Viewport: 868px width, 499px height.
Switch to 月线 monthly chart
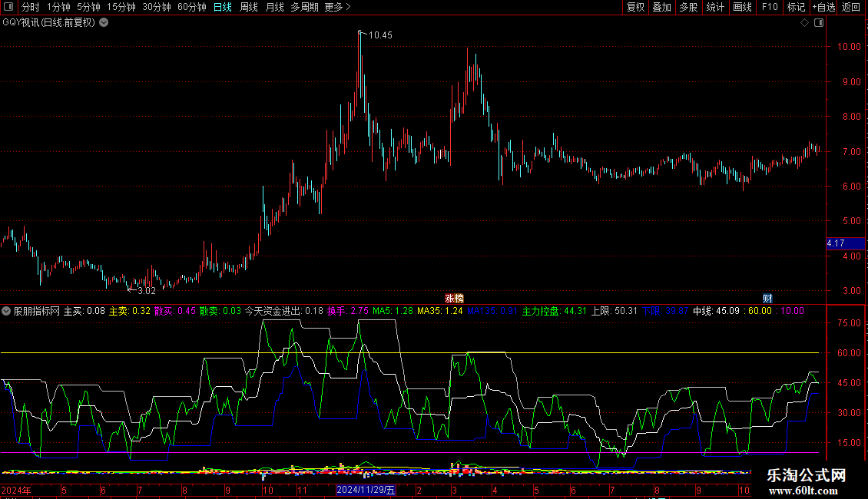(274, 7)
